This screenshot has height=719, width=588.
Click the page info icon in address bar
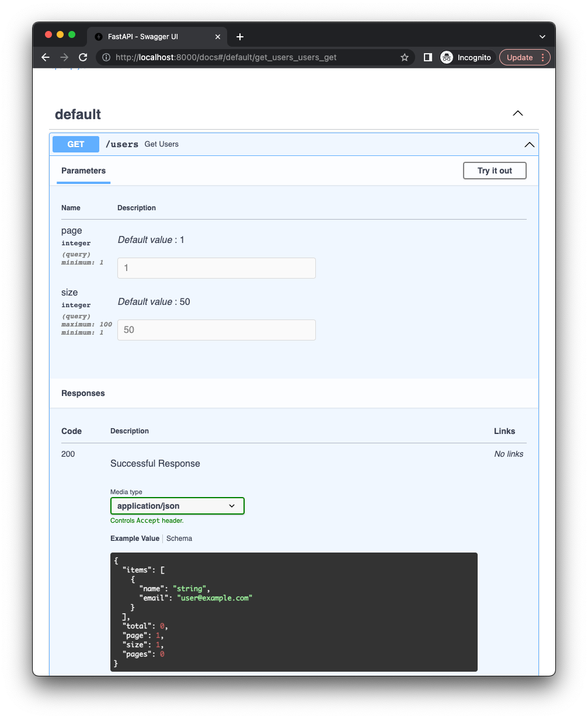(105, 57)
